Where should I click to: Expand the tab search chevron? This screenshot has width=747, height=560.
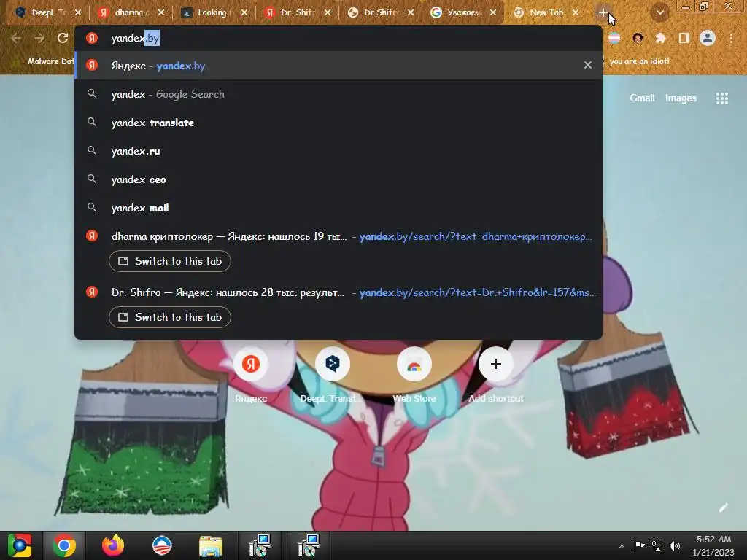point(659,12)
